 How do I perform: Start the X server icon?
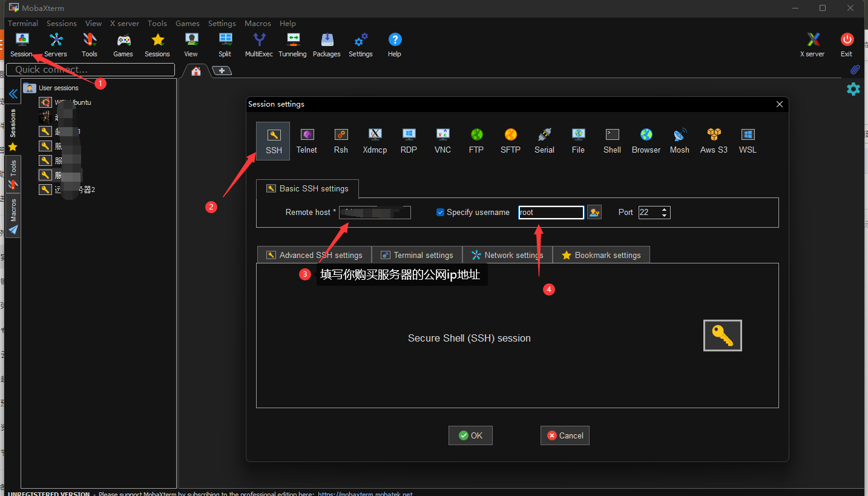tap(812, 45)
